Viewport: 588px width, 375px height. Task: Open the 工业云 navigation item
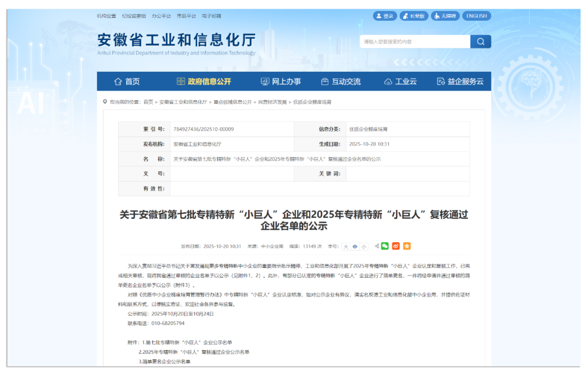(x=406, y=81)
